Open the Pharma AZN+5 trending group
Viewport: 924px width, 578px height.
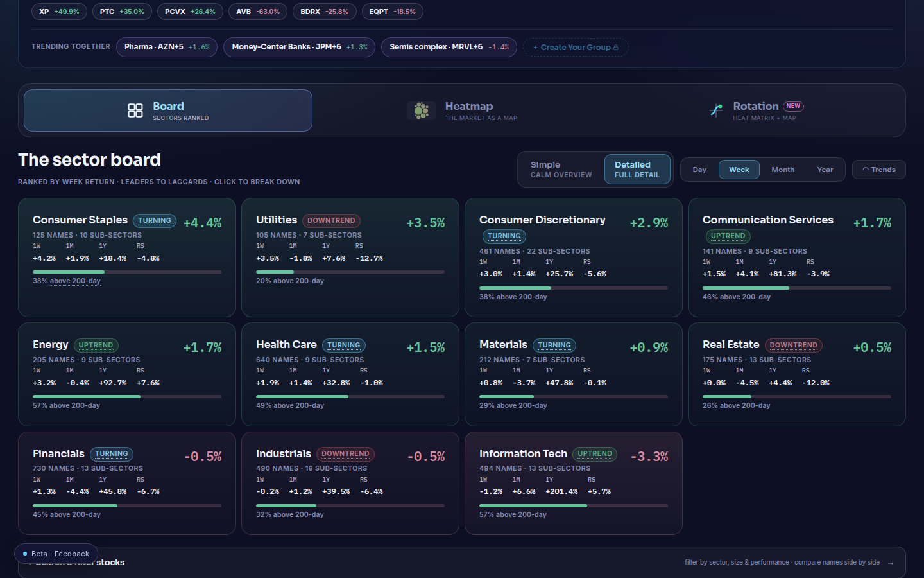coord(167,47)
